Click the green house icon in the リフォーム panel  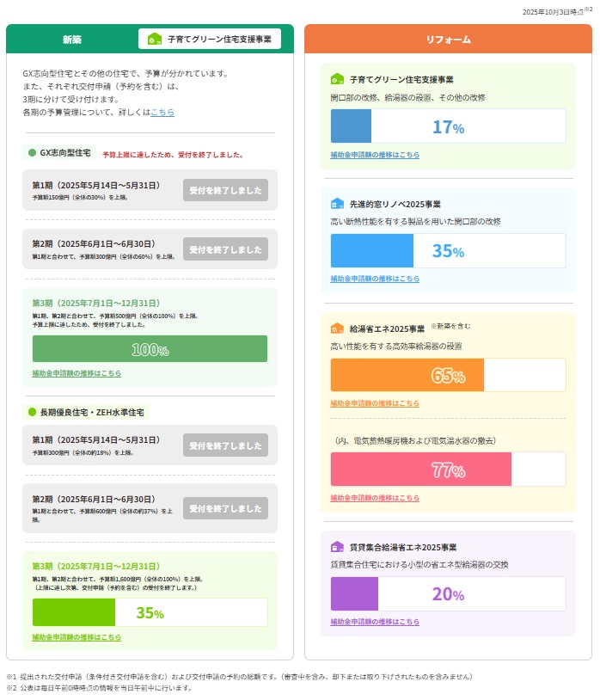337,79
